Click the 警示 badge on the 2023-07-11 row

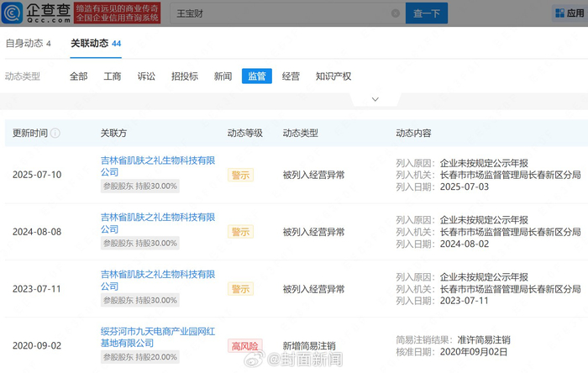coord(240,289)
